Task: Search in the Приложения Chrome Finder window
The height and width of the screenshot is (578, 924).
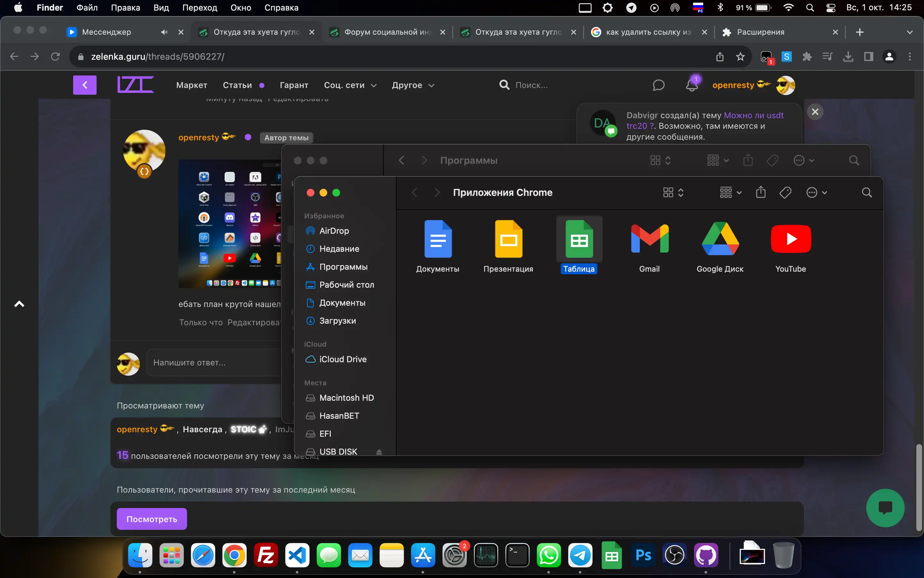Action: coord(867,192)
